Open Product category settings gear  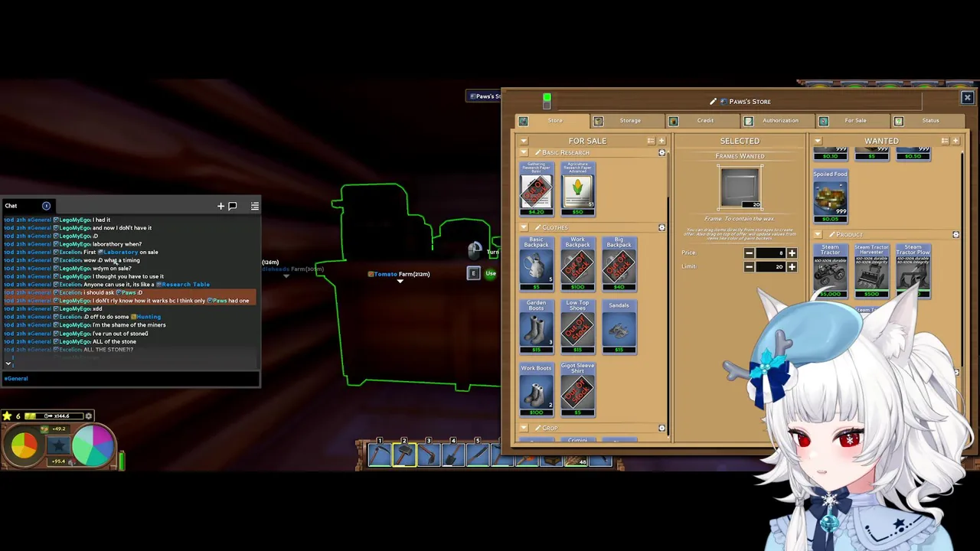point(955,234)
